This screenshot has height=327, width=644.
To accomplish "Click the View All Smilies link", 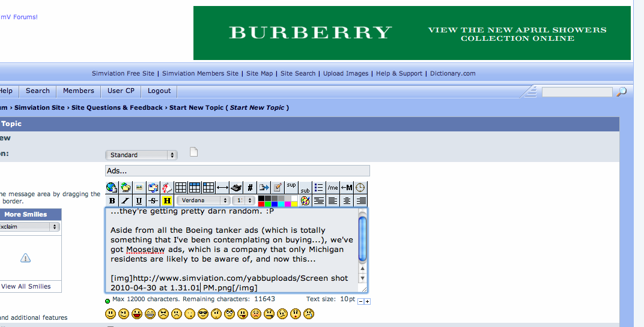I will (x=26, y=286).
